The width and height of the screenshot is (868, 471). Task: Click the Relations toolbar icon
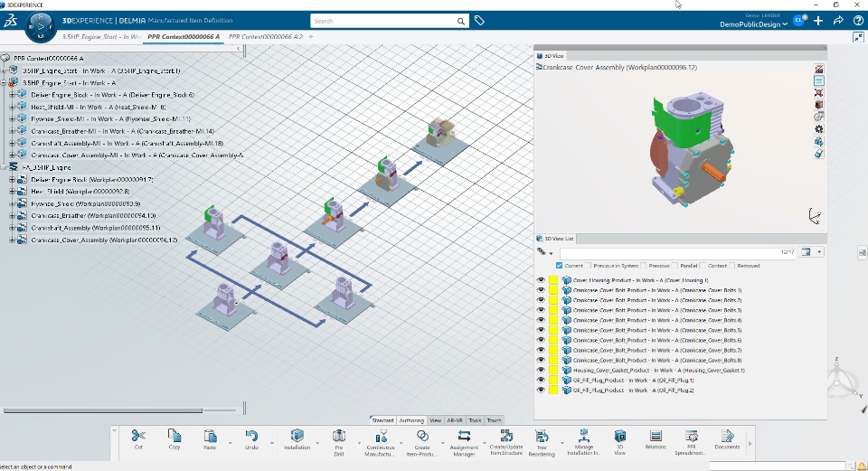click(656, 436)
